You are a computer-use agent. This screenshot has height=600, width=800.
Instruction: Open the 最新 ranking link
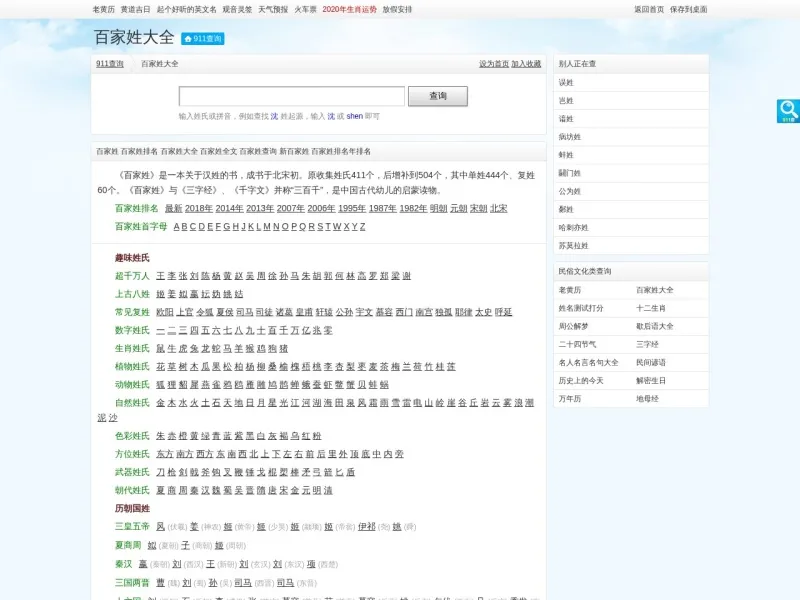pos(173,208)
